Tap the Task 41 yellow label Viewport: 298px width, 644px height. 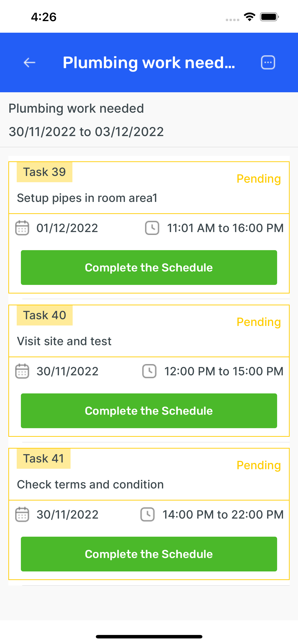44,459
